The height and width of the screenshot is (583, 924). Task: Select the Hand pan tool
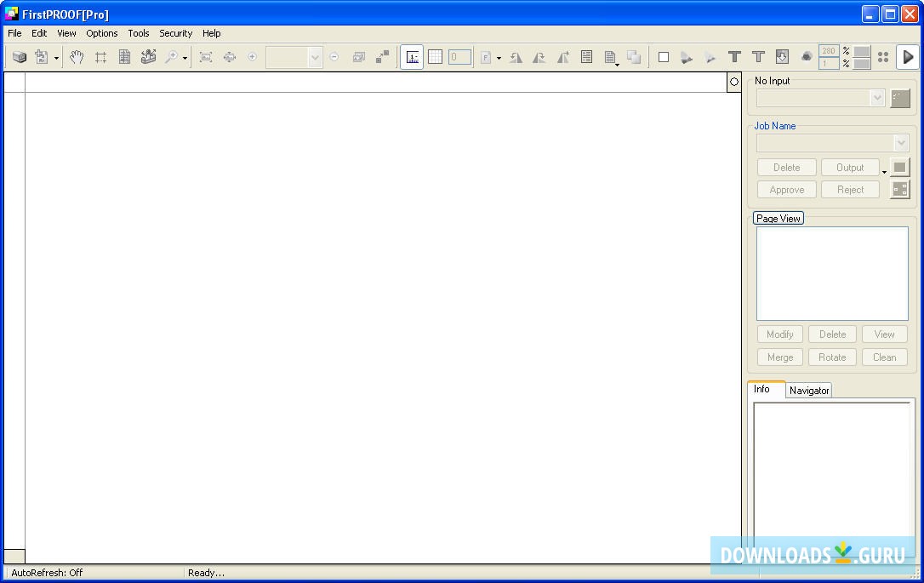(x=77, y=57)
